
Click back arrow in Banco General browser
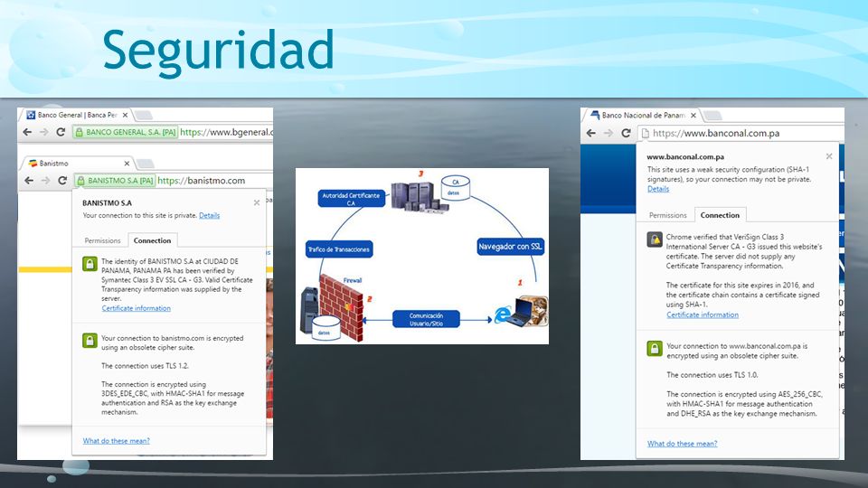click(x=27, y=132)
